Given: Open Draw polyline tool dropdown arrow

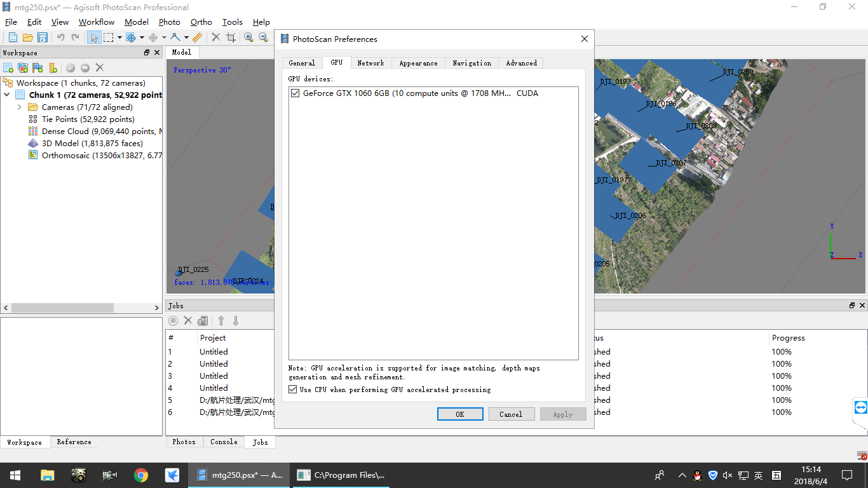Looking at the screenshot, I should point(186,37).
